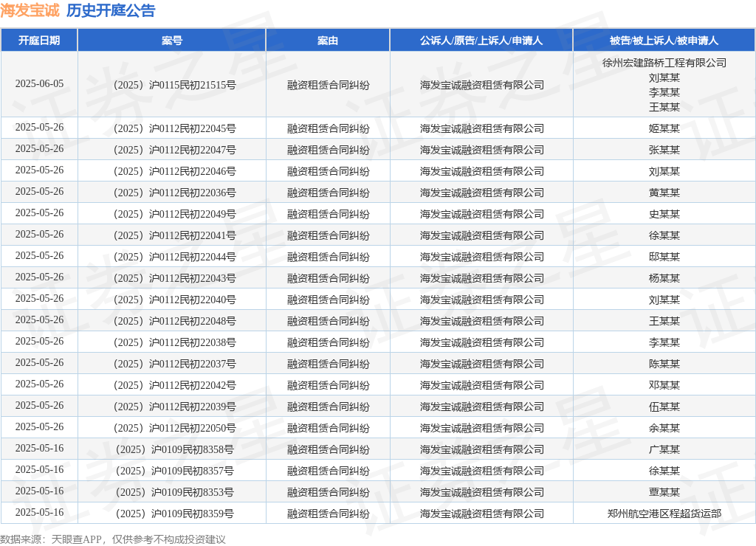This screenshot has width=756, height=546.
Task: Click case number 沪0115民初21515号
Action: (174, 85)
